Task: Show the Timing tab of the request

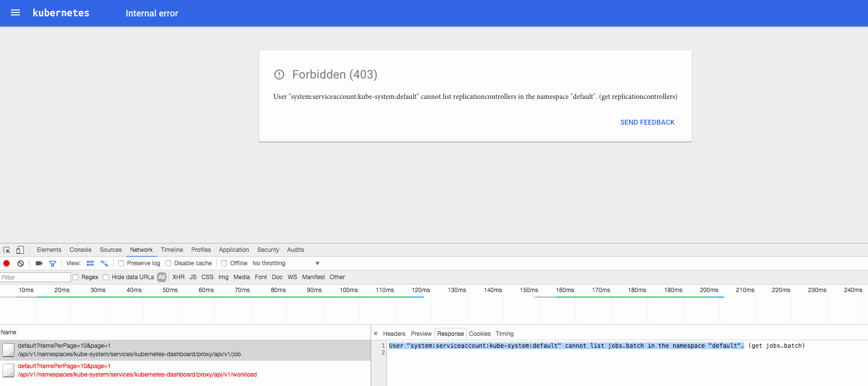Action: [505, 334]
